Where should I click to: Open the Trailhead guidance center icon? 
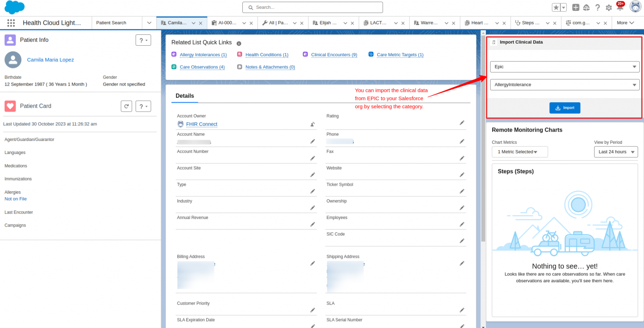pos(586,7)
